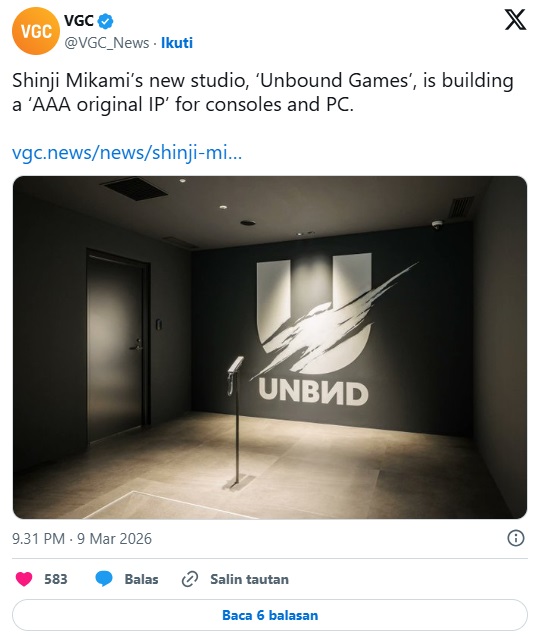Viewport: 536px width, 638px height.
Task: Click the tweet text about Shinji Mikami
Action: [263, 92]
